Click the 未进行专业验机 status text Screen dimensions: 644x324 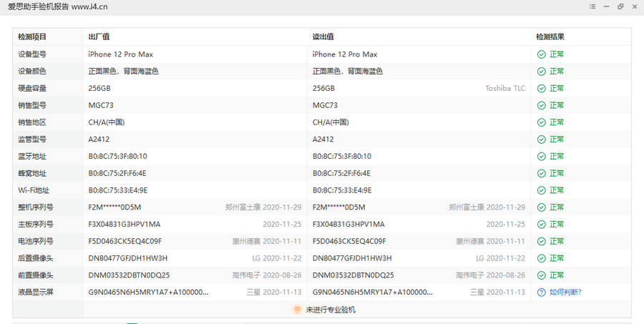pos(330,310)
